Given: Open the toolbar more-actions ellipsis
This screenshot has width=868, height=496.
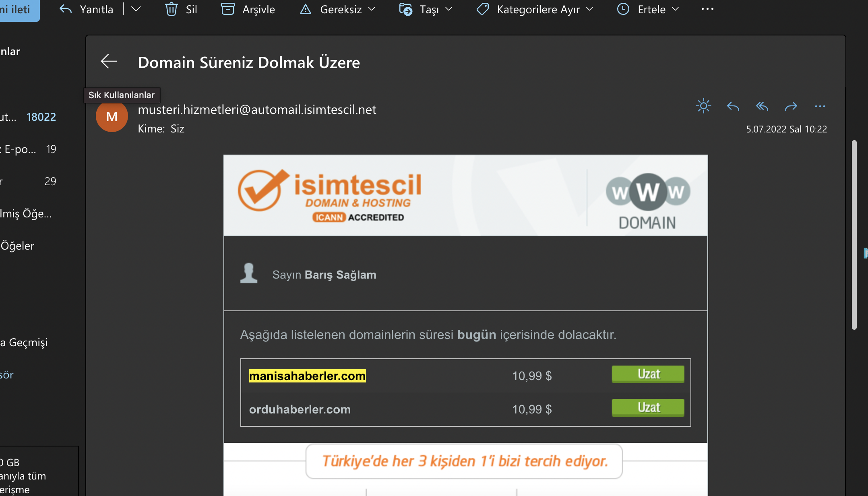Looking at the screenshot, I should coord(707,9).
